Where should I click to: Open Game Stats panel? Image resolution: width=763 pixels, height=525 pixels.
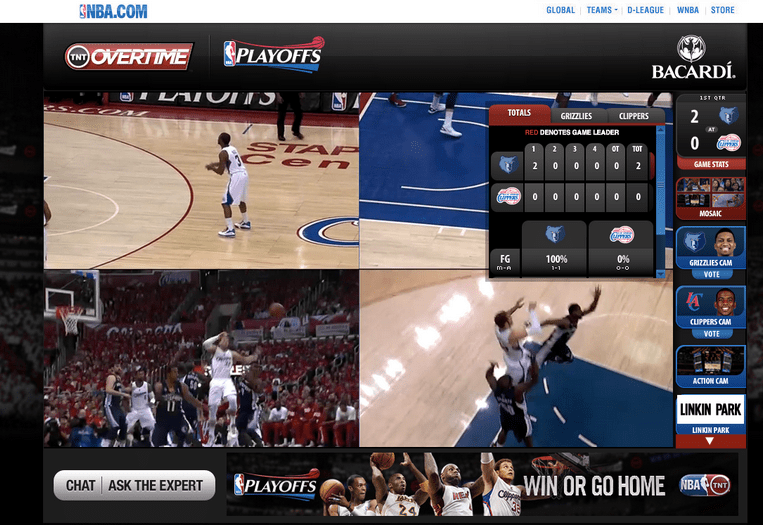[x=711, y=164]
